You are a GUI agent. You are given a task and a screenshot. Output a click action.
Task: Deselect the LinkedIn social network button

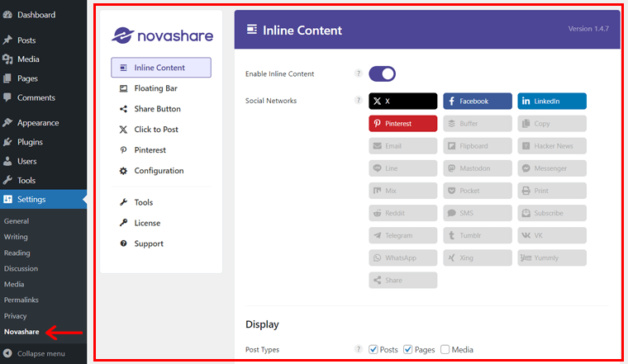point(552,102)
